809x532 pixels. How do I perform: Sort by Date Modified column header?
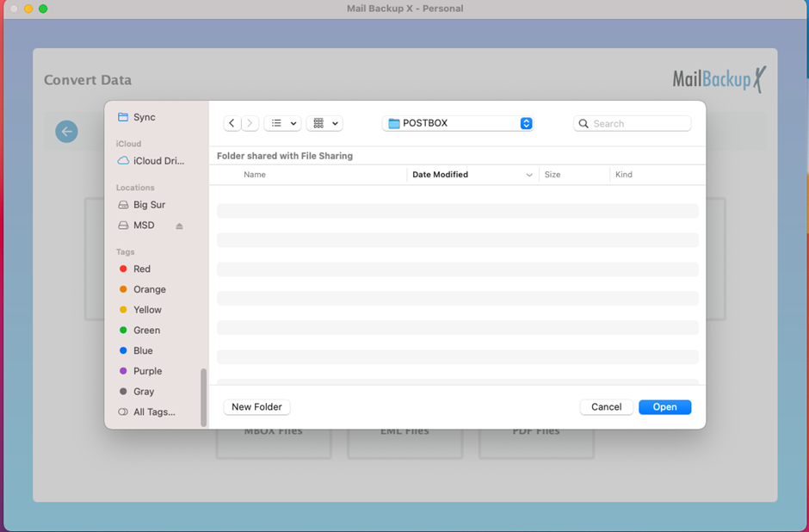tap(440, 175)
